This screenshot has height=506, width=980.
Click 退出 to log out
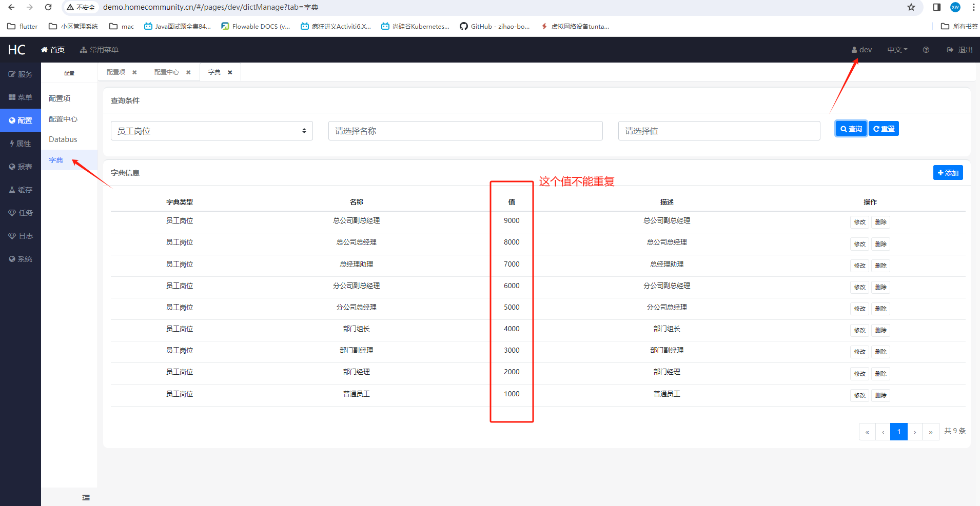pyautogui.click(x=960, y=50)
